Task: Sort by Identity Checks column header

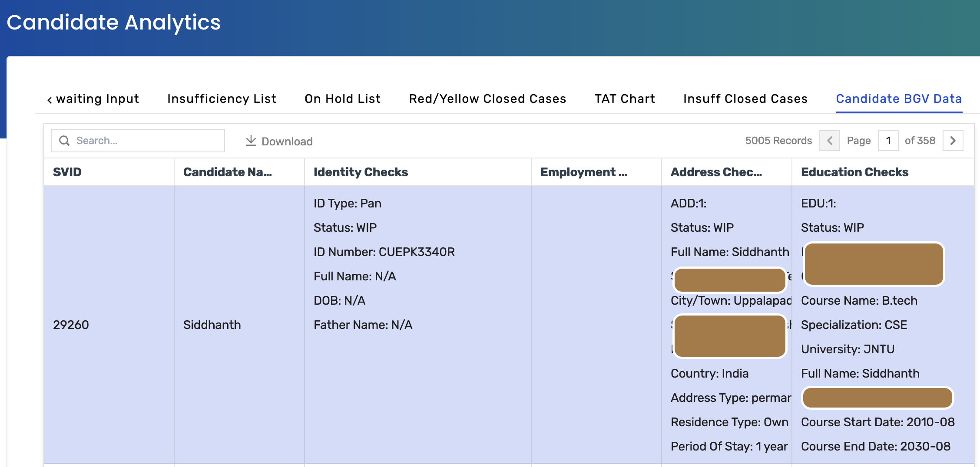Action: (x=361, y=172)
